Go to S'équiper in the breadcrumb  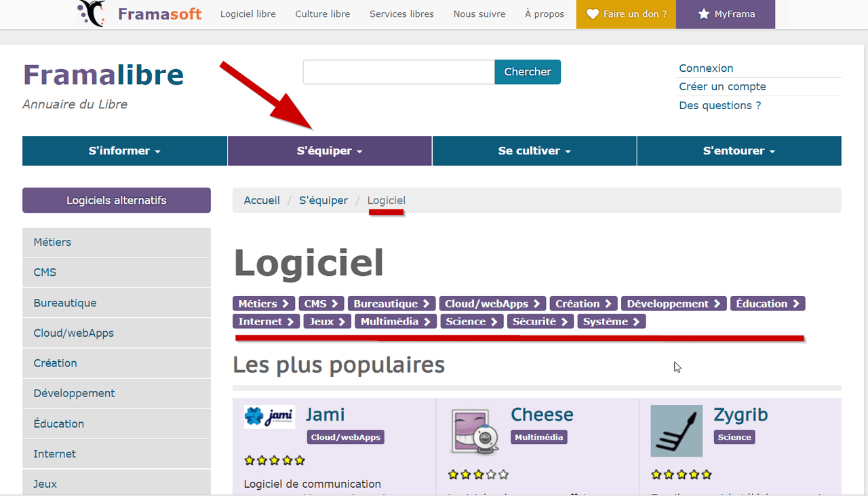click(x=323, y=201)
